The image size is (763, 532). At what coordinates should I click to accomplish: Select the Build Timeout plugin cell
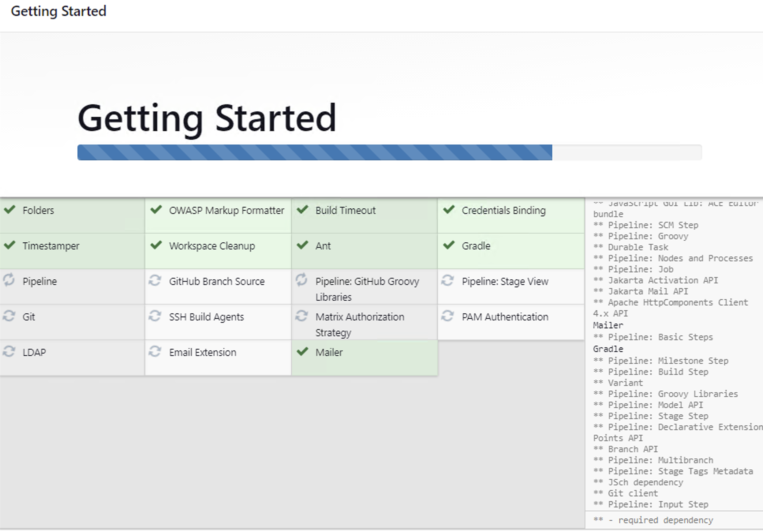[345, 210]
